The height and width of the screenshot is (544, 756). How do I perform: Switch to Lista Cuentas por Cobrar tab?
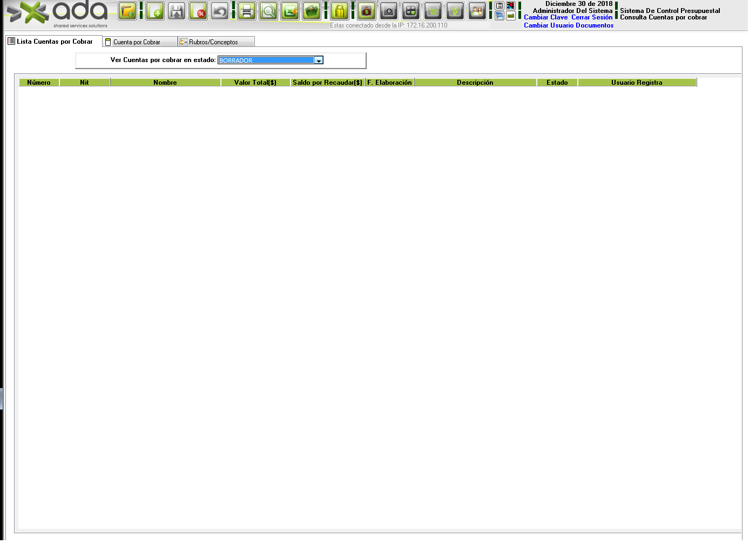pyautogui.click(x=54, y=42)
